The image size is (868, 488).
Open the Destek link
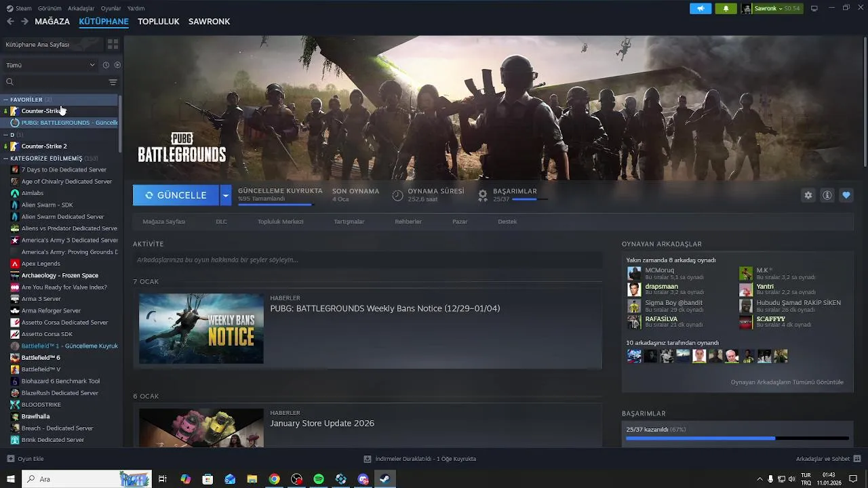507,222
